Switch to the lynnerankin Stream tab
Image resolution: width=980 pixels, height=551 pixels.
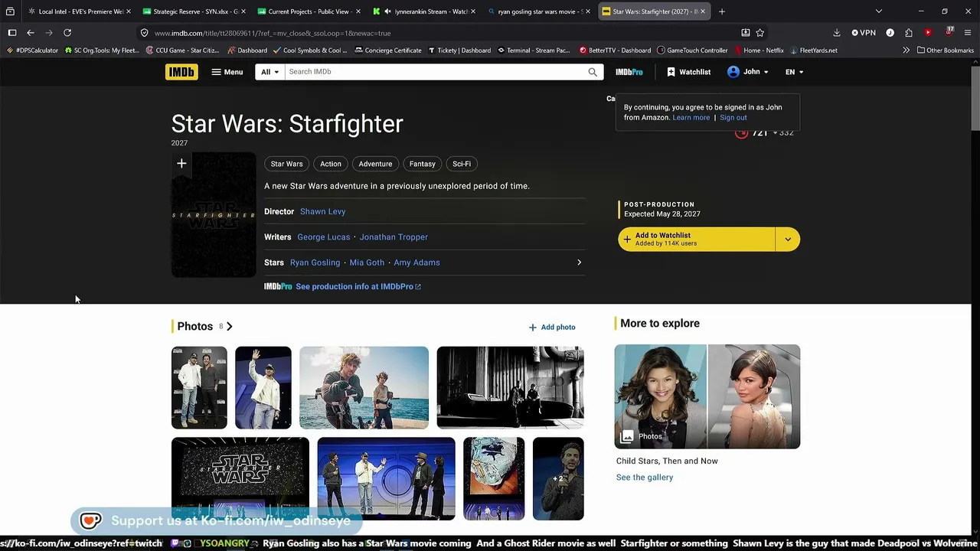coord(423,11)
